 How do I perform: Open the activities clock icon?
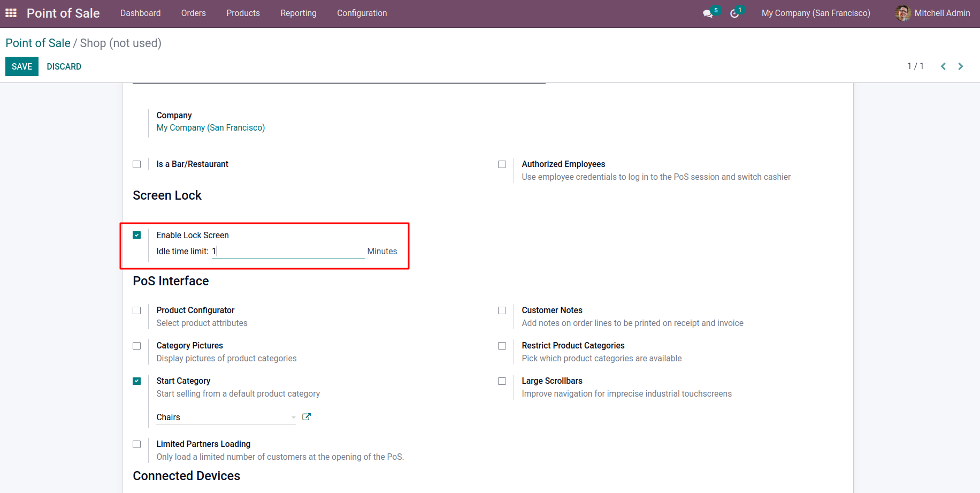click(734, 13)
